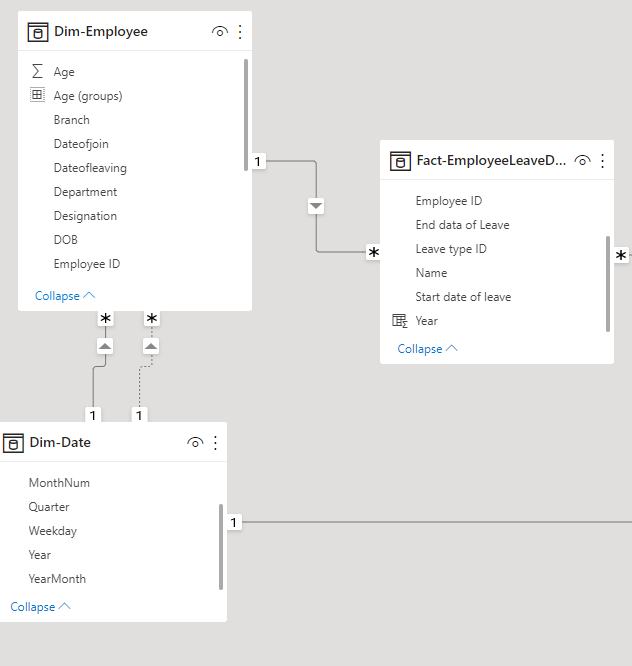
Task: Click the many marker left of Fact-EmployeeLeaveD
Action: [373, 252]
